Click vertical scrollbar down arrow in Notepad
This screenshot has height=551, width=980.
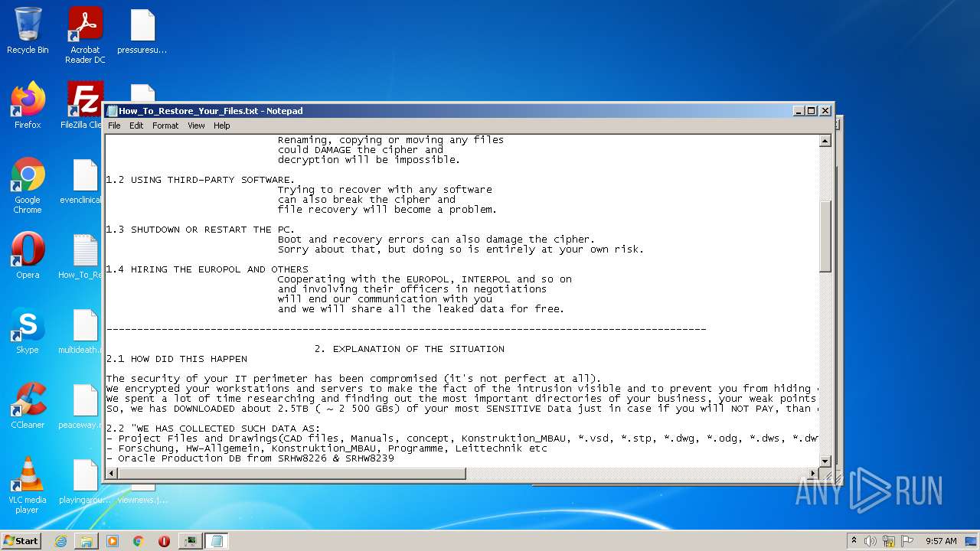825,461
